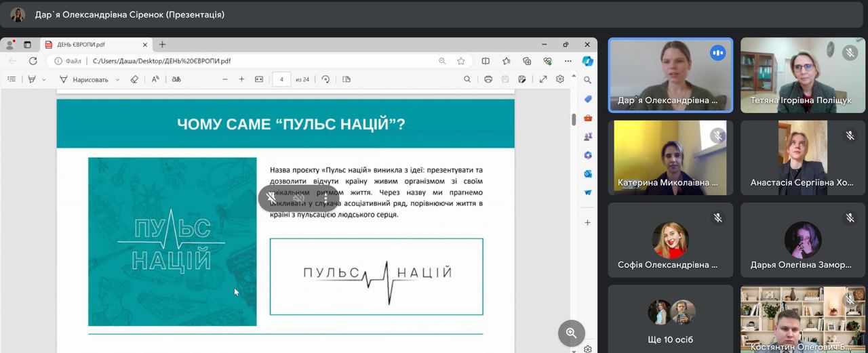
Task: Expand the highlighter options dropdown arrow
Action: tap(44, 80)
